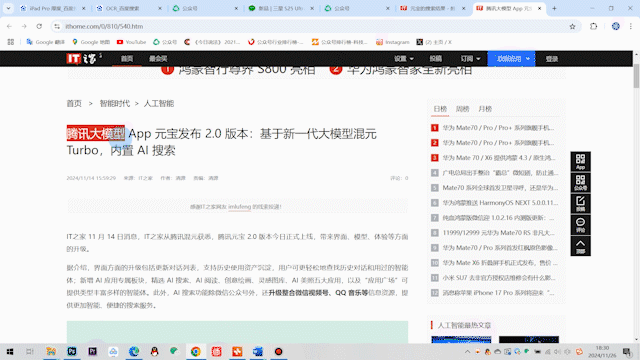Open the Windows Start menu

click(x=10, y=351)
